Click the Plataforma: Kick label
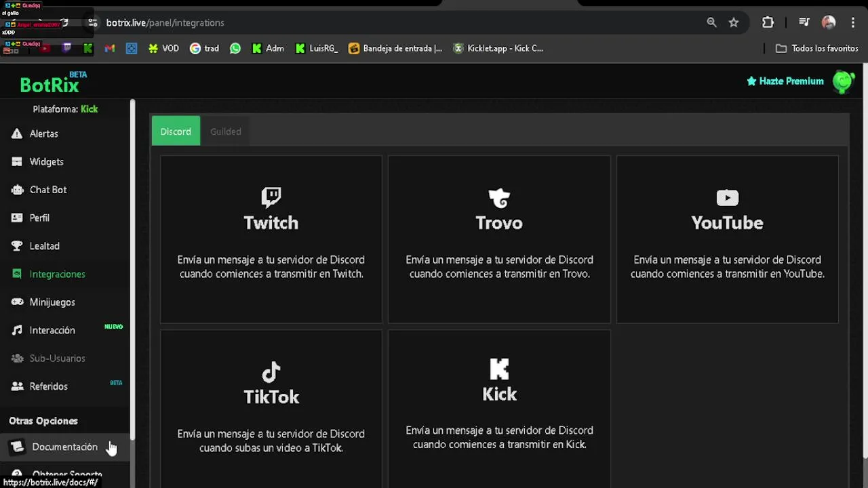The width and height of the screenshot is (868, 488). pyautogui.click(x=65, y=109)
